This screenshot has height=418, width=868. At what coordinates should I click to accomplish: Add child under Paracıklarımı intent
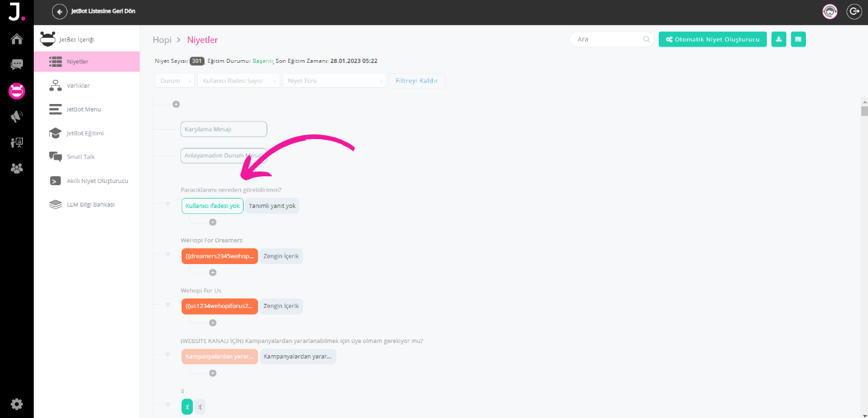tap(213, 221)
